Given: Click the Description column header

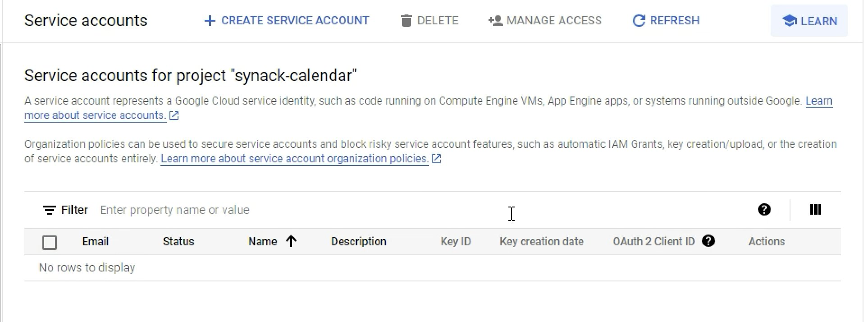Looking at the screenshot, I should [x=358, y=242].
